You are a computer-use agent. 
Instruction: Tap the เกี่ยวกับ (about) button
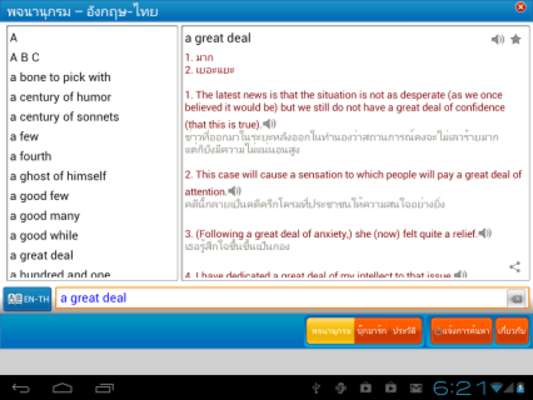512,331
